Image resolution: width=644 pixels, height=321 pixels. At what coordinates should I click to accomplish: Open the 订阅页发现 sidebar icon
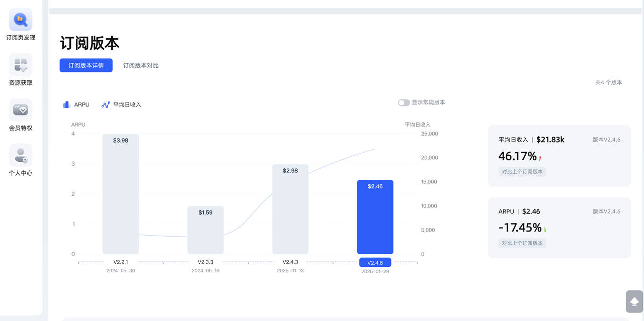[21, 20]
